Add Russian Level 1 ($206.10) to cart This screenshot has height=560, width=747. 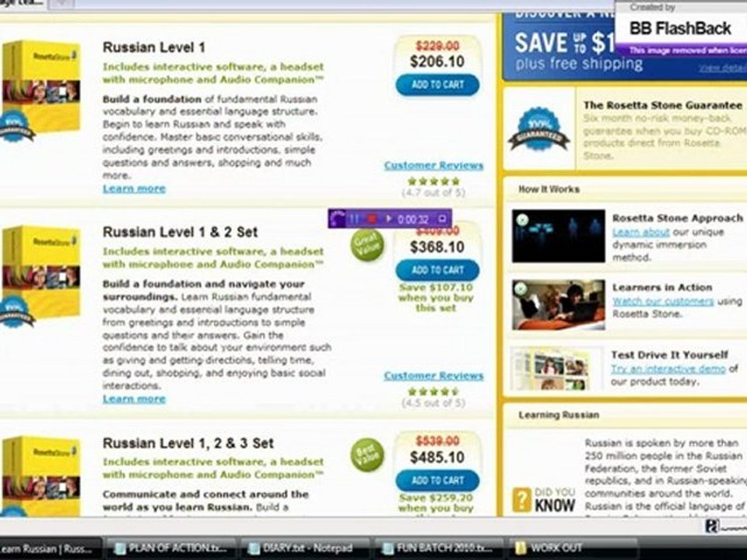437,85
